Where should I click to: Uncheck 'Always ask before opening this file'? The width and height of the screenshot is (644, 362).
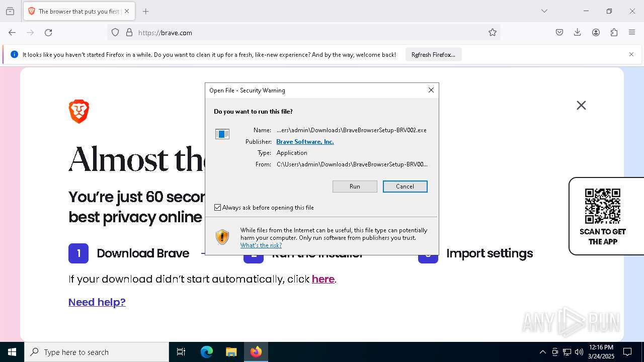218,207
